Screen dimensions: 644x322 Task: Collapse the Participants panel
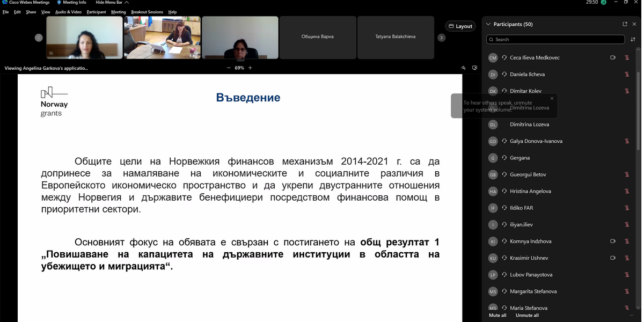click(x=488, y=24)
